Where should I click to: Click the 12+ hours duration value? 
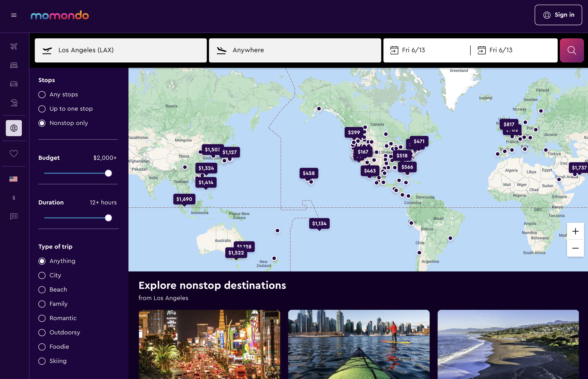(103, 202)
